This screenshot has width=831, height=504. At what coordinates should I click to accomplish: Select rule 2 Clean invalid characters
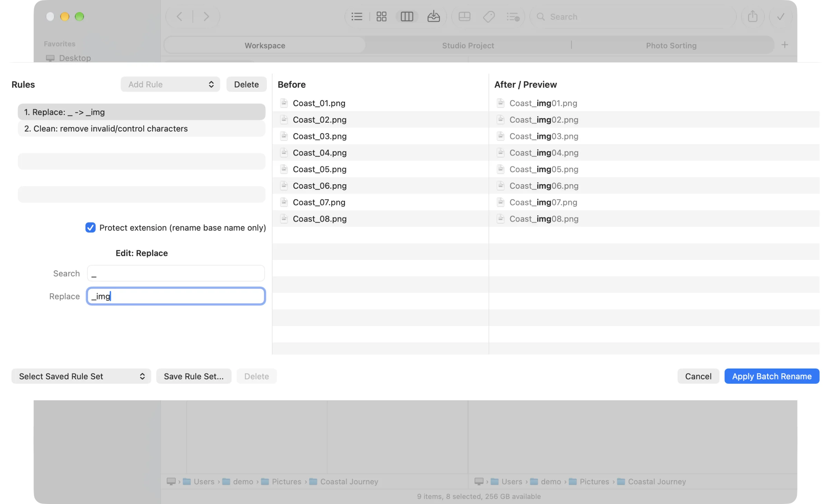click(x=142, y=129)
